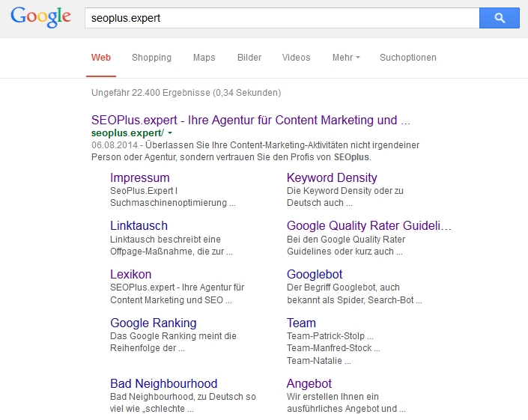The width and height of the screenshot is (528, 420).
Task: Click 'Die Keyword Density oder zu' snippet text
Action: (x=345, y=191)
